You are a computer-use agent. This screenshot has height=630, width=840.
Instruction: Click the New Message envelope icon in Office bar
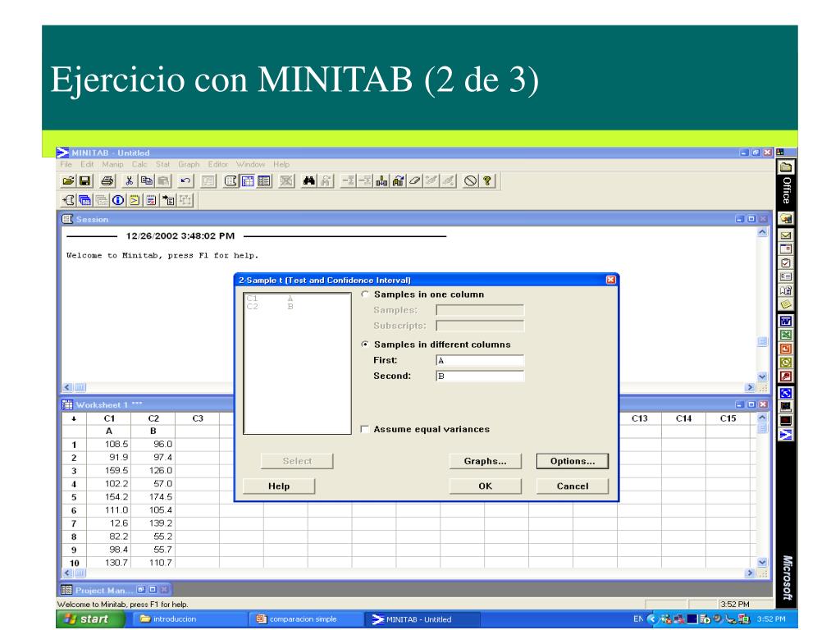click(786, 235)
